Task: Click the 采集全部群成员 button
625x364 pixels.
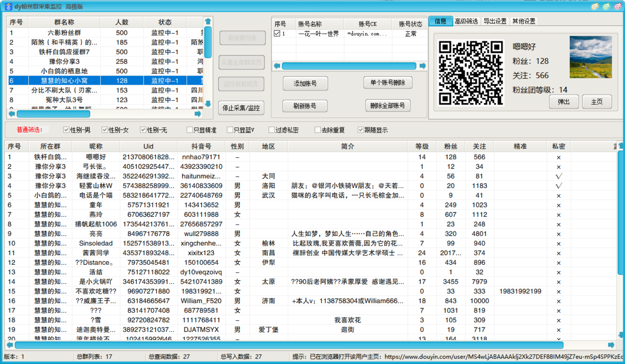Action: [x=241, y=63]
